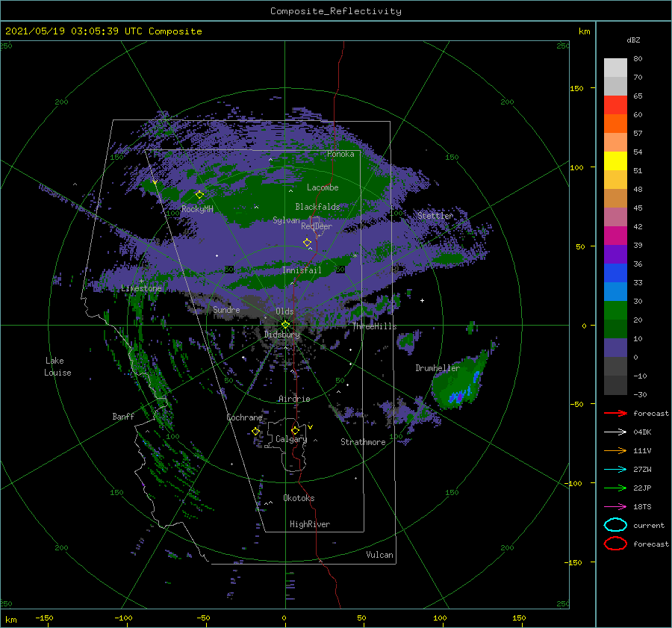Click the red forecast ellipse icon
The height and width of the screenshot is (628, 672).
coord(615,544)
